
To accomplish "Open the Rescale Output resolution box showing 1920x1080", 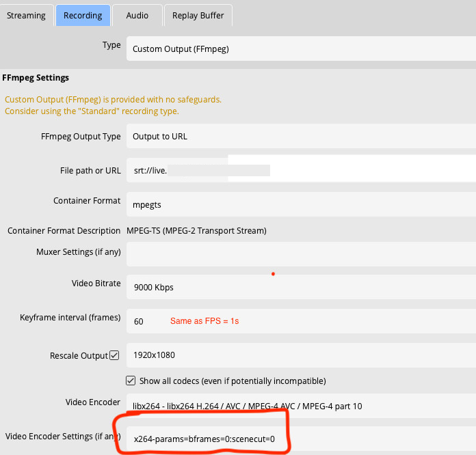I will 301,355.
